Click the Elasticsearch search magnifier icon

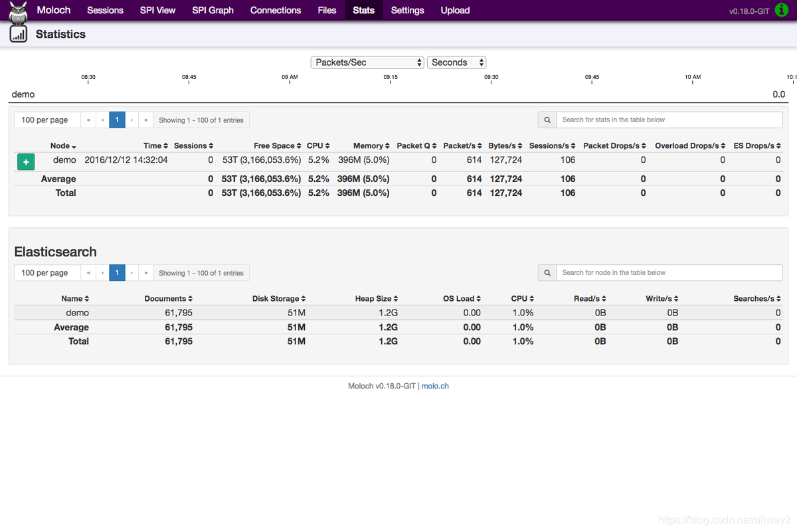point(547,273)
